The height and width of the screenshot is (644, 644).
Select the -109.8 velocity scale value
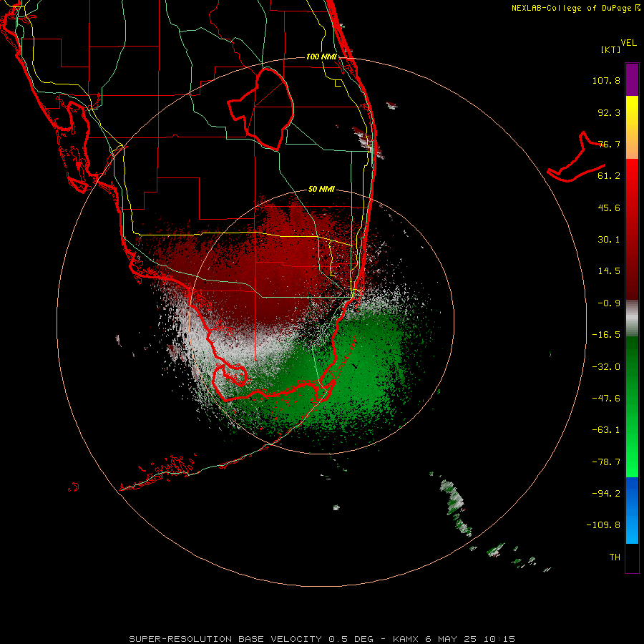click(603, 525)
